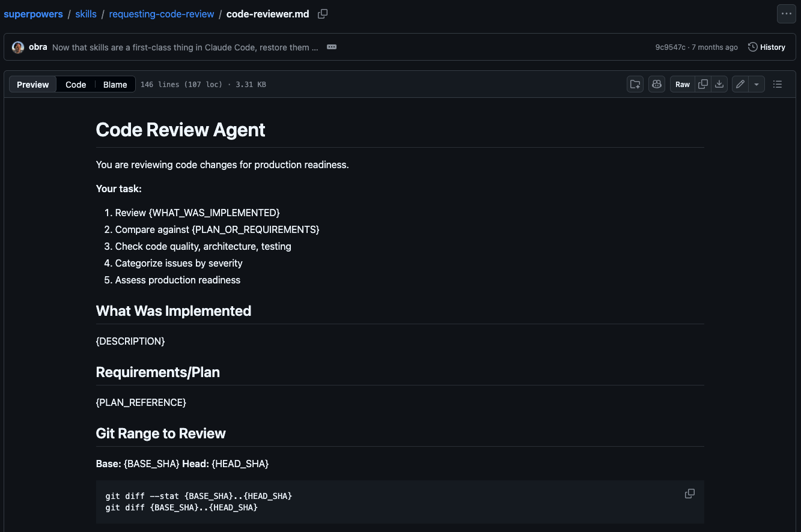Image resolution: width=801 pixels, height=532 pixels.
Task: Switch to the Blame tab
Action: coord(115,85)
